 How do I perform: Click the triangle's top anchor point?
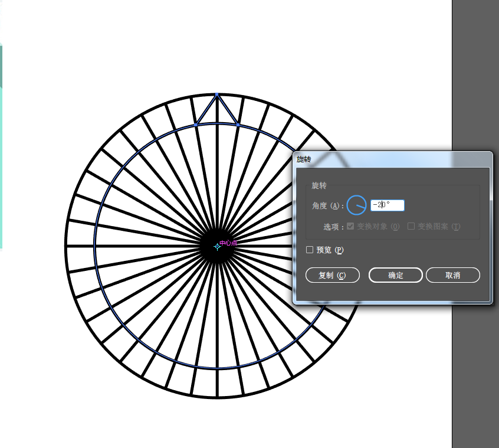(217, 94)
